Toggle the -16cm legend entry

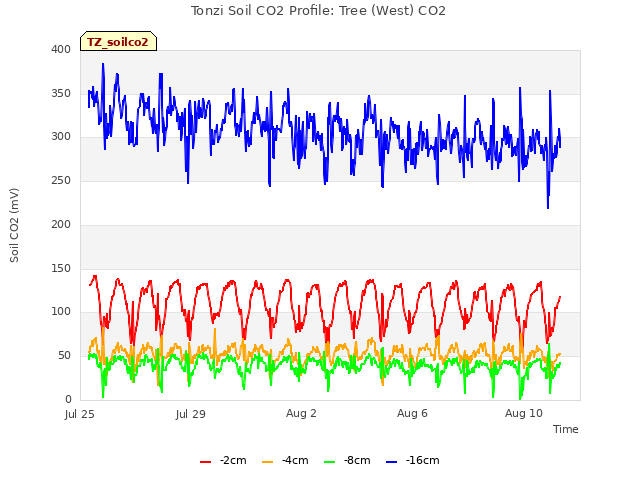click(x=413, y=460)
